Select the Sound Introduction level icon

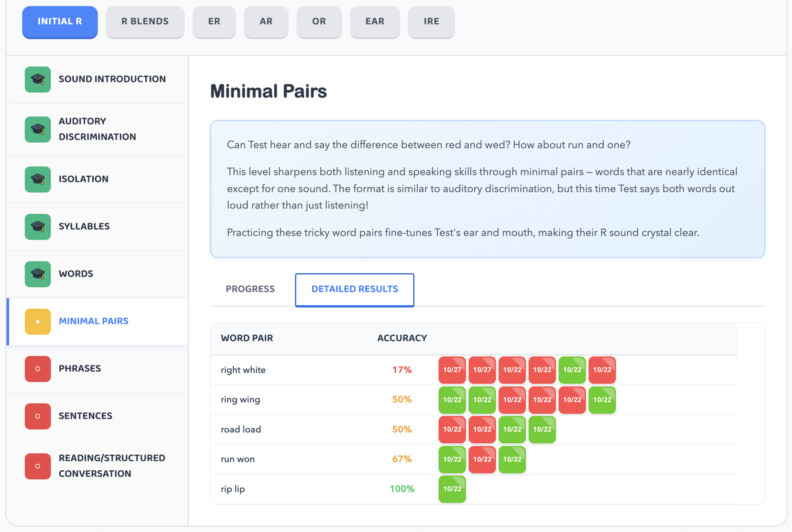click(x=38, y=80)
